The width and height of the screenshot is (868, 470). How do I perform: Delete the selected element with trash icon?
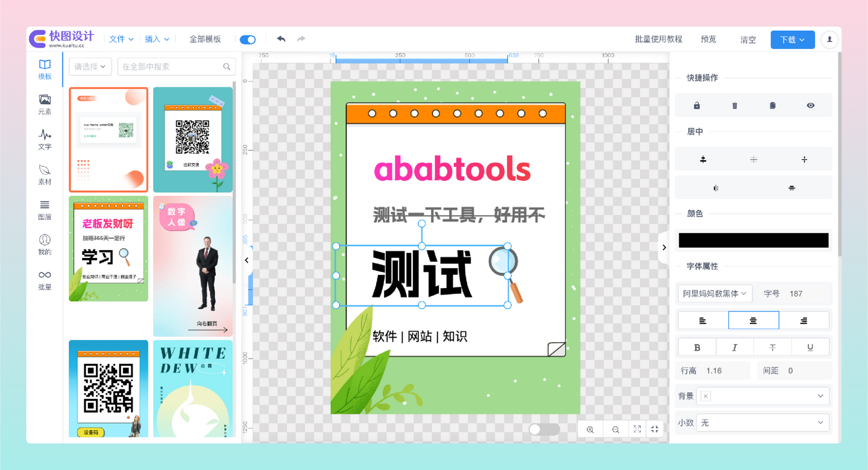pyautogui.click(x=735, y=105)
